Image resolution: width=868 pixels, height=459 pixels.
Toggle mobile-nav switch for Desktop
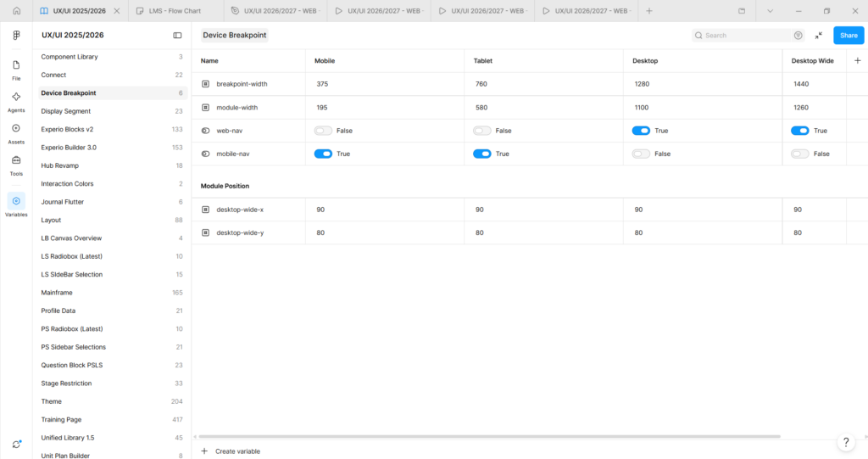[x=641, y=154]
